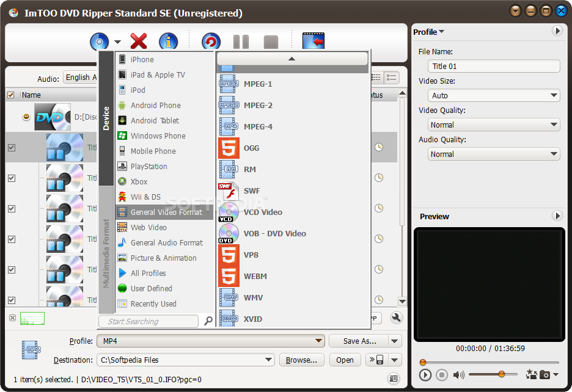Viewport: 572px width, 392px height.
Task: Click the red circular convert button
Action: coord(211,42)
